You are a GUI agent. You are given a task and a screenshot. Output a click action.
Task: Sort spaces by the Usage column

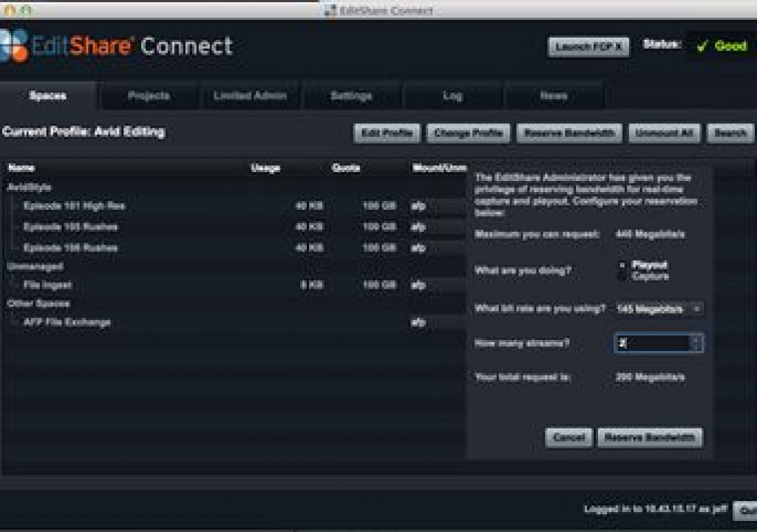click(x=265, y=168)
